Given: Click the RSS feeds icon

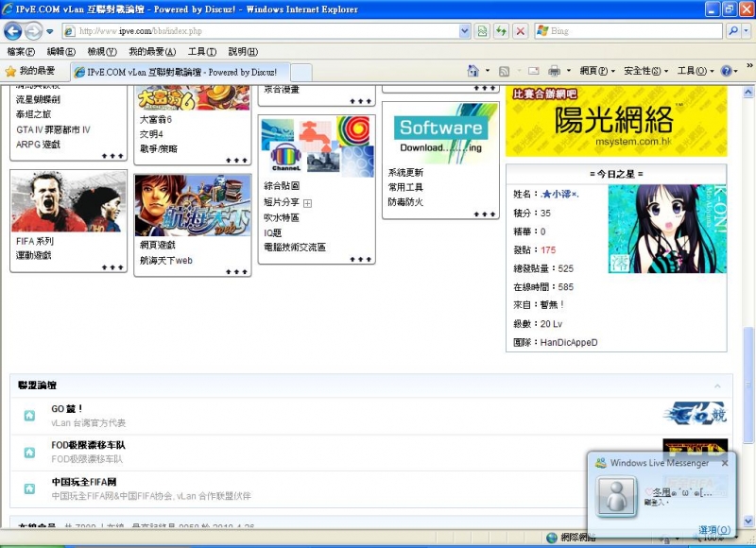Looking at the screenshot, I should coord(502,71).
